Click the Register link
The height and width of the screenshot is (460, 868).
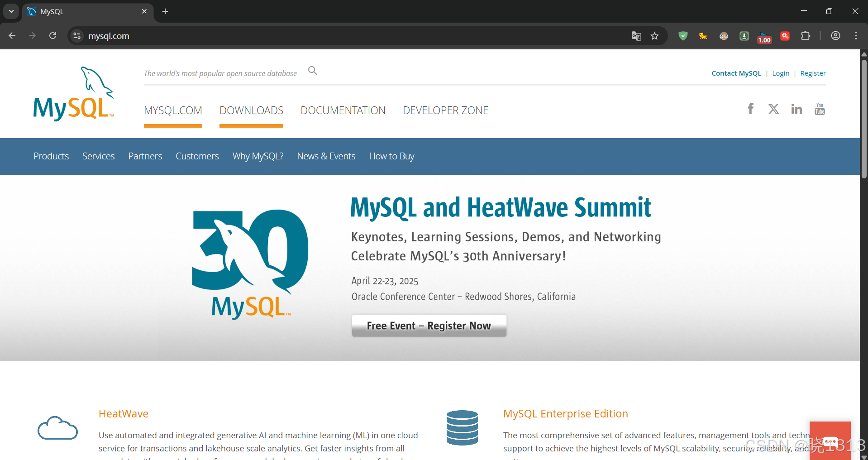813,73
